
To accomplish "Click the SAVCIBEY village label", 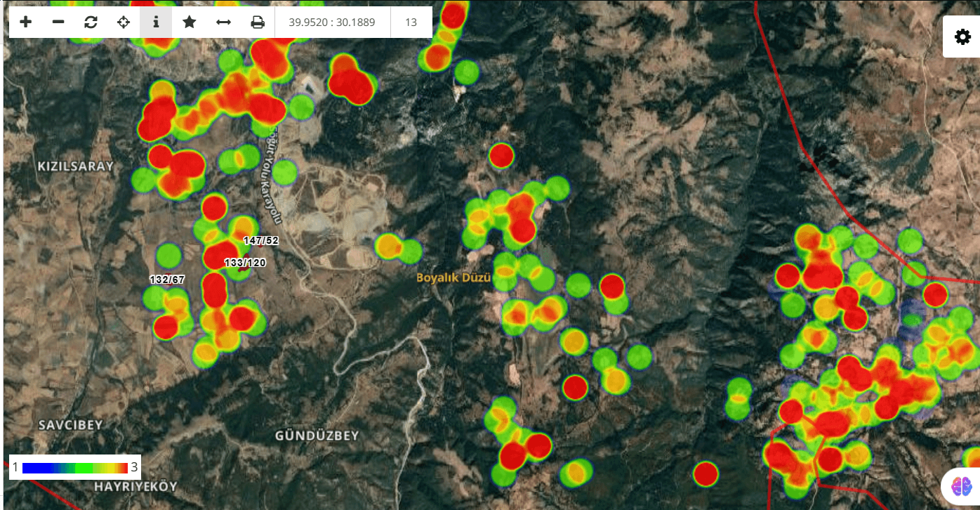I will [70, 425].
